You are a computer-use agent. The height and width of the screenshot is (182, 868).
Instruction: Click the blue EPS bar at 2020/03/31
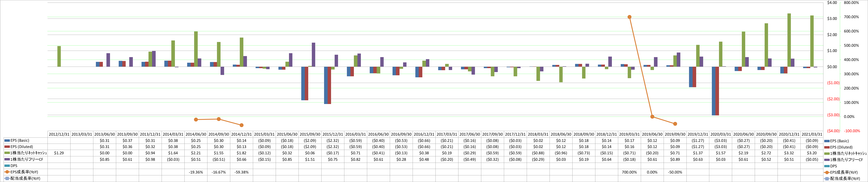pos(714,91)
